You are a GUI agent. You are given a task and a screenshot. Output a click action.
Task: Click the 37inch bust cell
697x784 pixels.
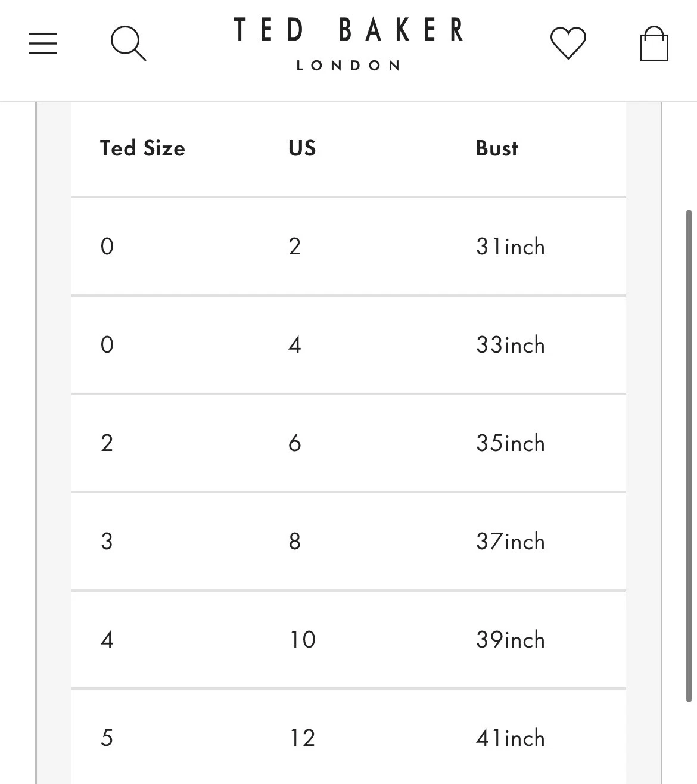(510, 542)
